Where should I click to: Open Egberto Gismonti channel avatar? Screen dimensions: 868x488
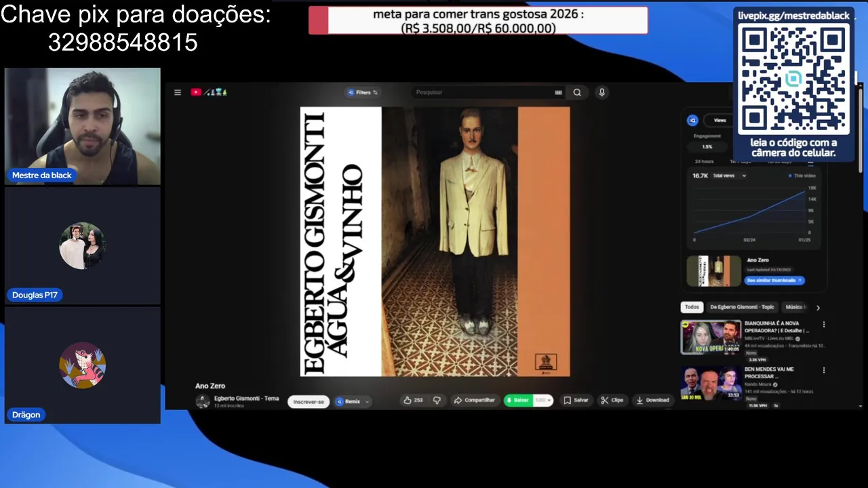(203, 401)
